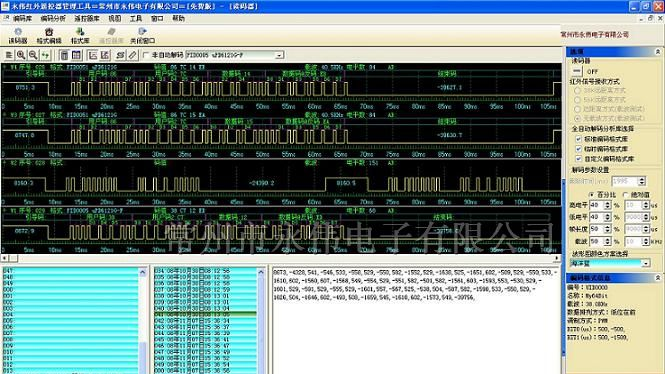Viewport: 665px width, 374px height.
Task: Select timestamp row 034 in the middle list
Action: 205,271
